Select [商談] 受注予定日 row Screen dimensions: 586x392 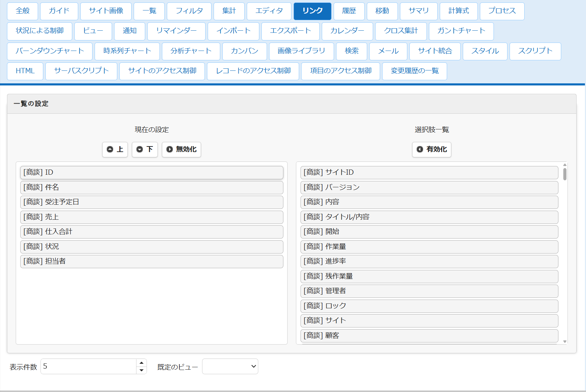point(152,202)
